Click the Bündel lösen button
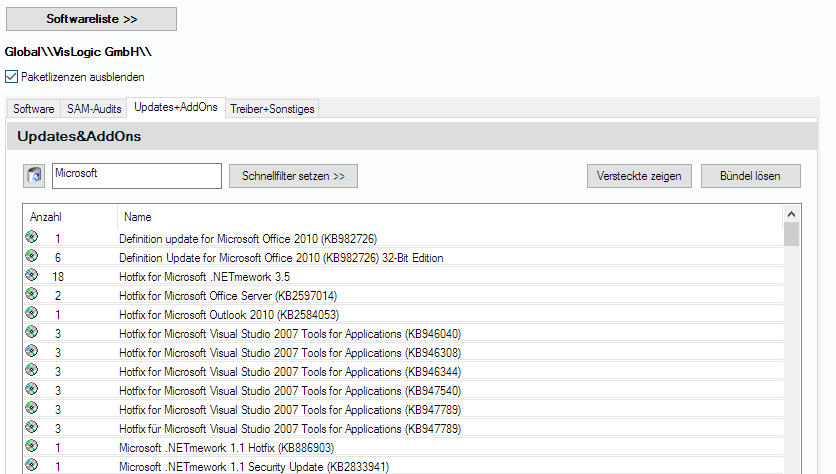The image size is (836, 474). 750,176
